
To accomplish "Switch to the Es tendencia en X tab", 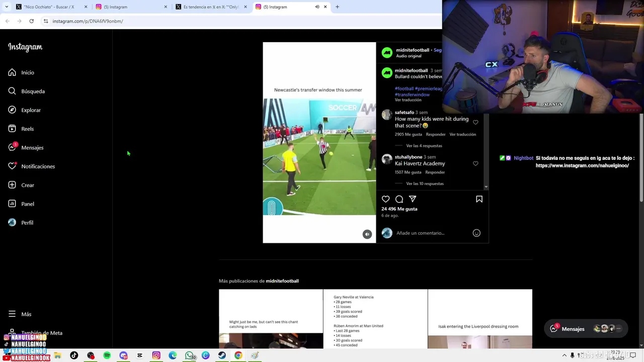I will [211, 7].
